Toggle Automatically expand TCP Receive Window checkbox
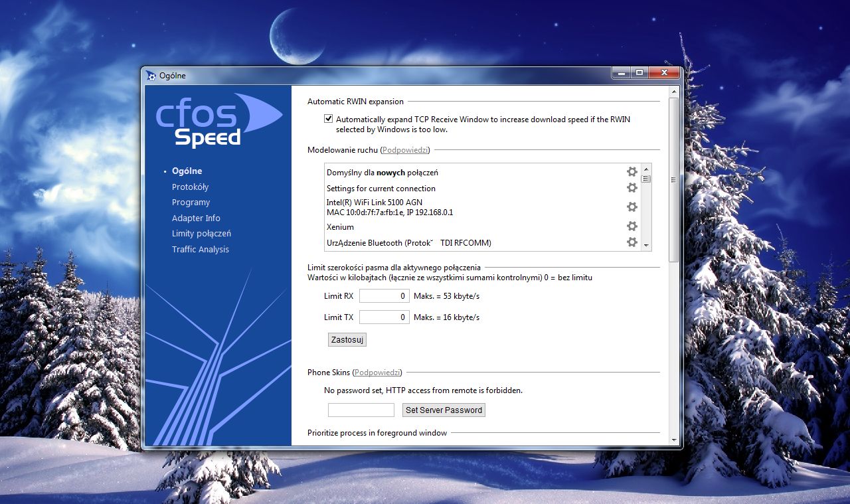The image size is (850, 504). [x=328, y=119]
